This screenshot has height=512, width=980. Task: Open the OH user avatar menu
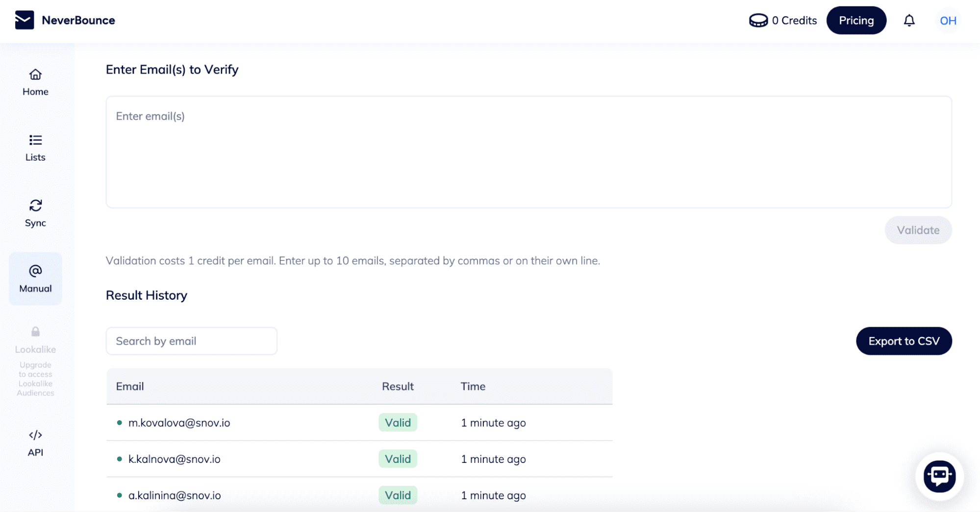[948, 21]
